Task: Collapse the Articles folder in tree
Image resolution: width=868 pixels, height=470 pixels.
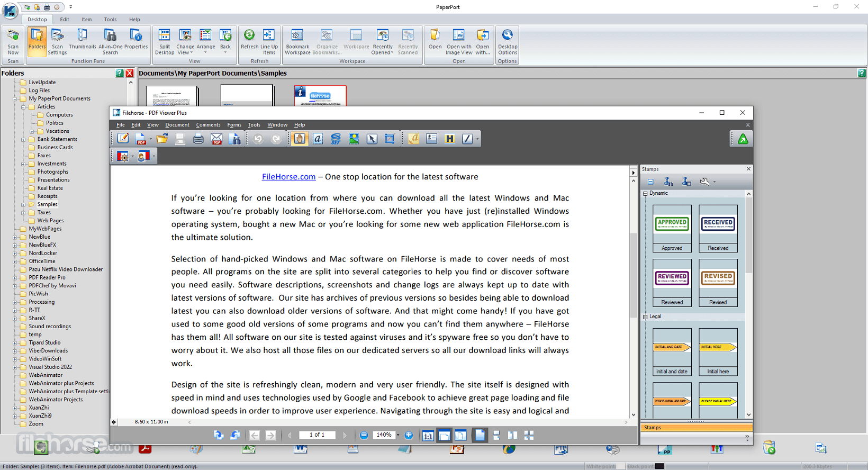Action: click(x=23, y=107)
